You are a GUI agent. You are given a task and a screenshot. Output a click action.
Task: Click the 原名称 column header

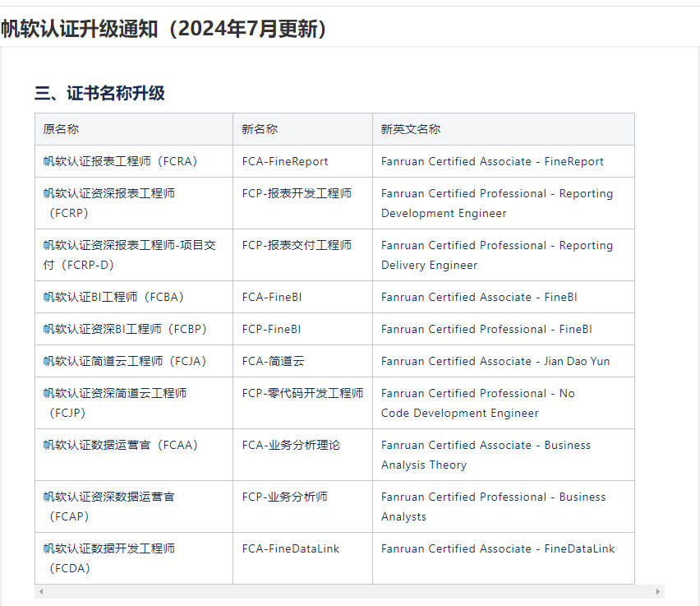point(134,129)
